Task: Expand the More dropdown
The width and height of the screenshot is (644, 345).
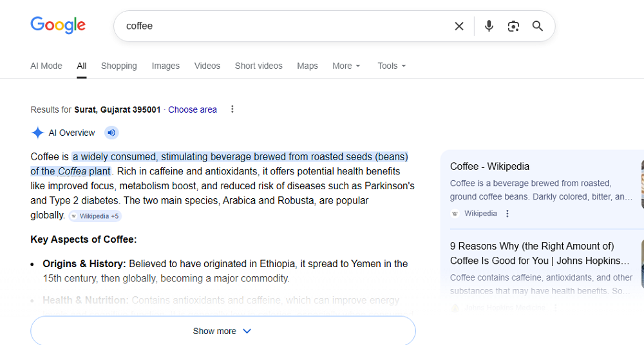Action: tap(346, 66)
